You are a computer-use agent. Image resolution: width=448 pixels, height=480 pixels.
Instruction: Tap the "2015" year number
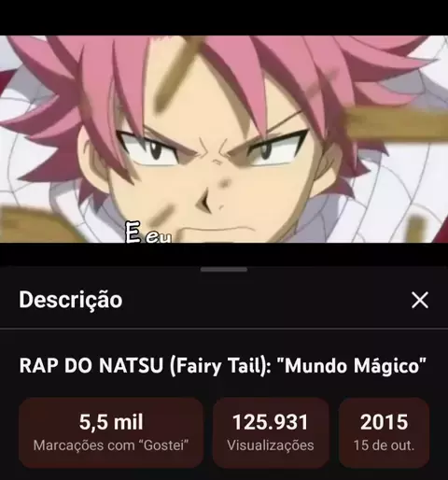coord(385,422)
